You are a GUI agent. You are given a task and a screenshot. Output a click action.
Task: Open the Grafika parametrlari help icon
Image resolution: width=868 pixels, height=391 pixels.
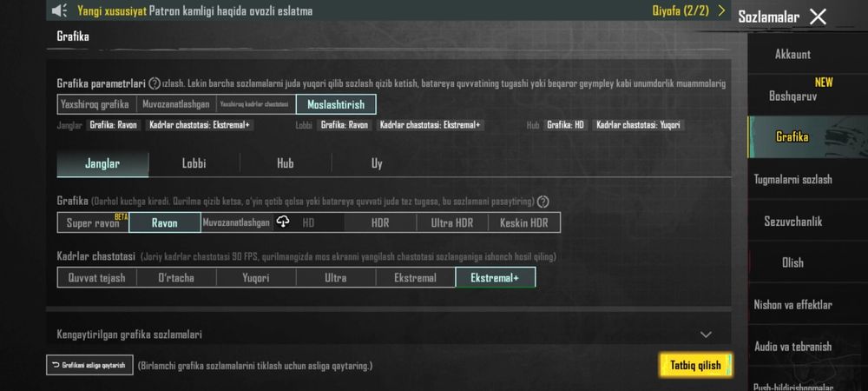pyautogui.click(x=155, y=83)
